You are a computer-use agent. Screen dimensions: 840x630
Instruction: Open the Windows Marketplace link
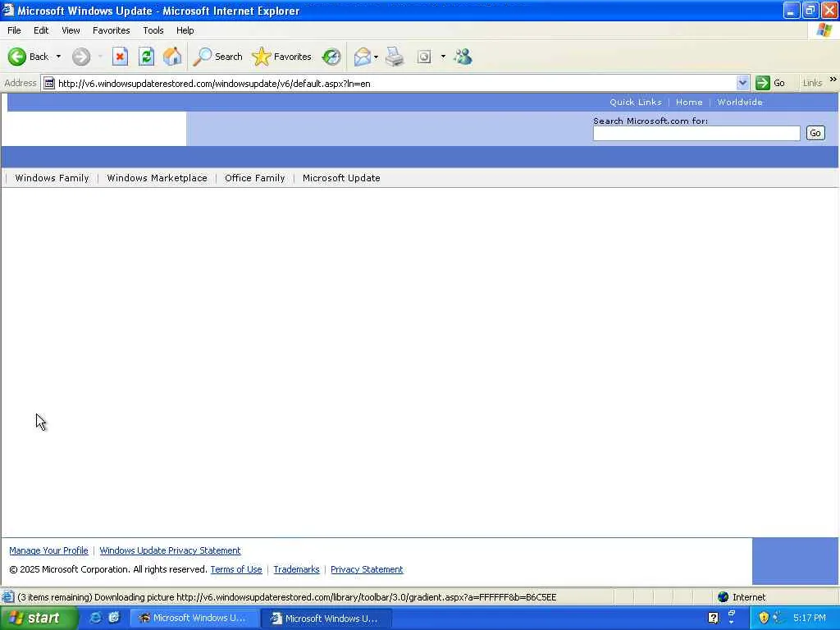[157, 178]
